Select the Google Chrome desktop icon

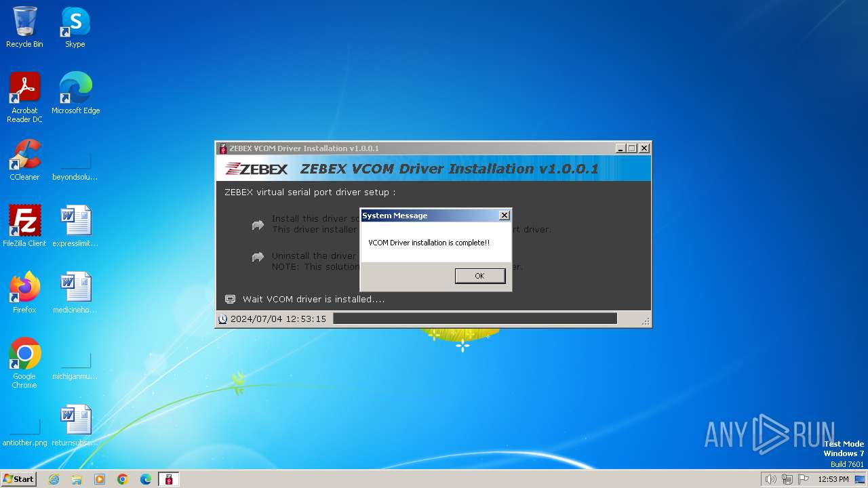coord(24,363)
